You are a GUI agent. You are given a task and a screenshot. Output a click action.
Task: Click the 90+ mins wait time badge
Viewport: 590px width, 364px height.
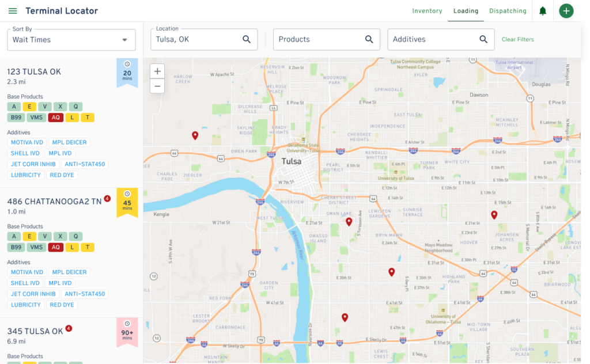pyautogui.click(x=127, y=332)
